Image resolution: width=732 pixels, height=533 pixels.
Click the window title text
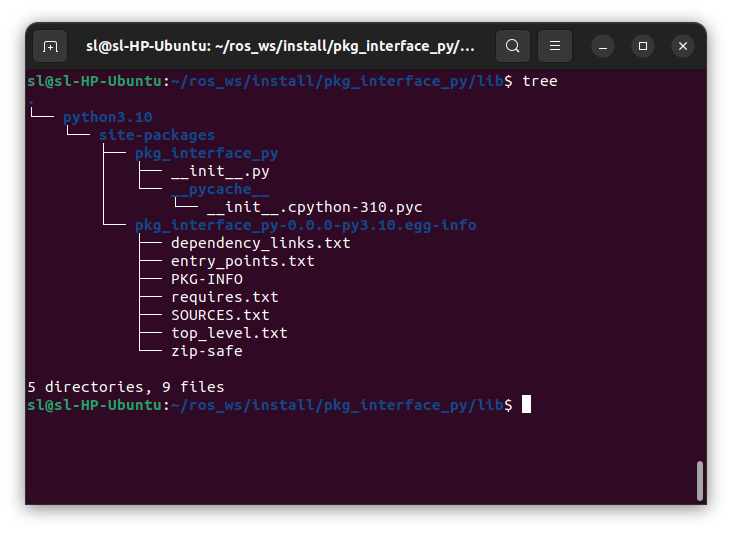click(x=280, y=46)
